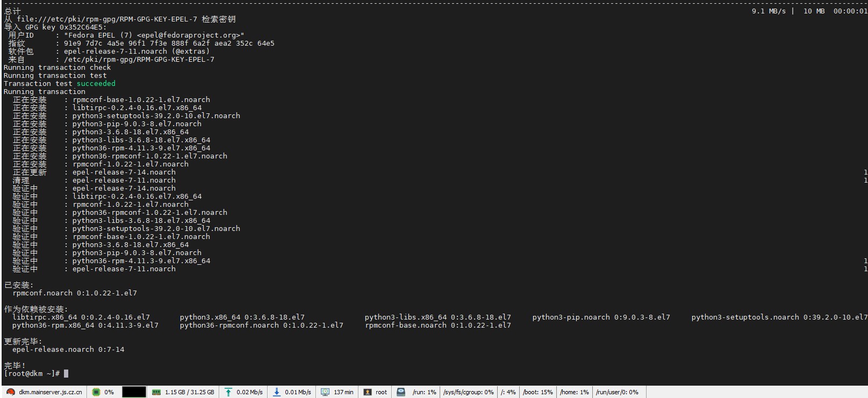Click python36-rpm.x86_64 0:4.11.3-9.el7 dependency
Viewport: 868px width, 398px height.
(85, 325)
